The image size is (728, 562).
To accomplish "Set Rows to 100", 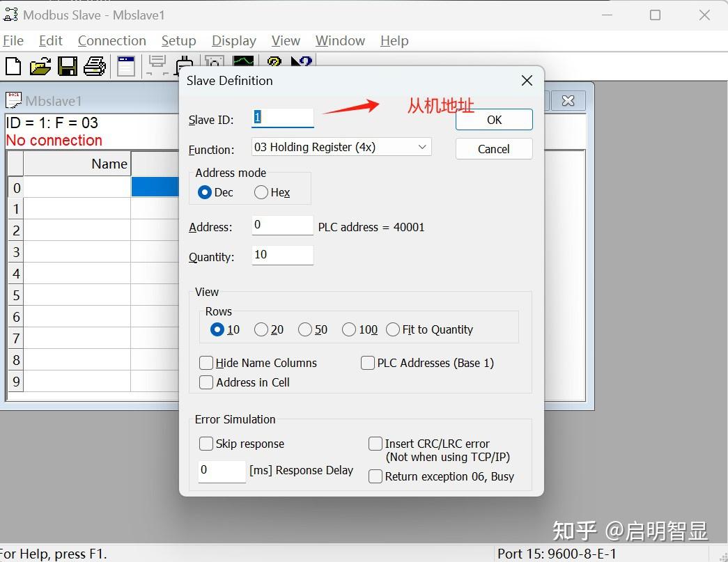I will click(349, 329).
